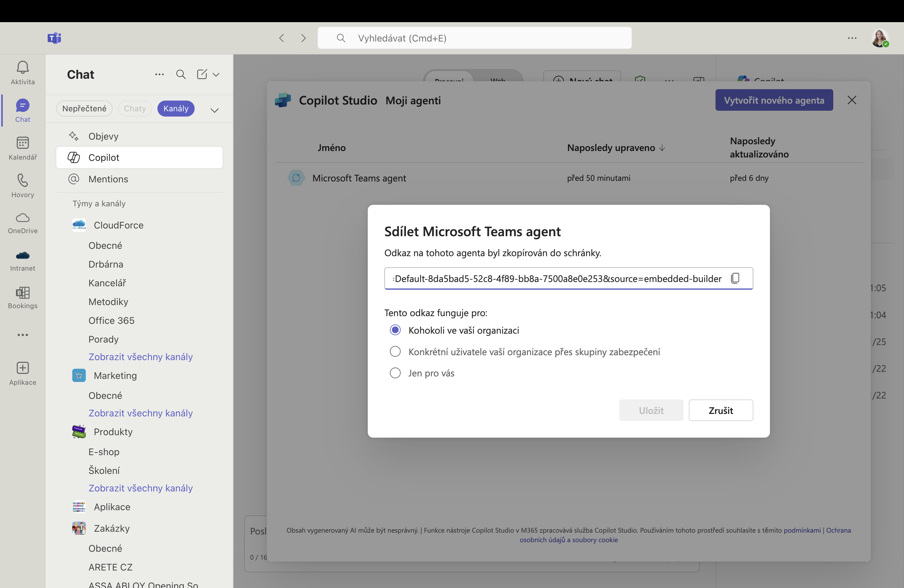The width and height of the screenshot is (904, 588).
Task: Show all Marketing channels link
Action: tap(141, 413)
